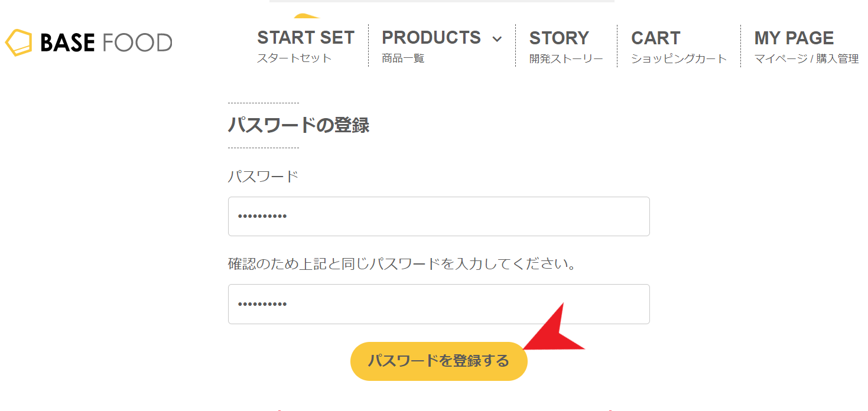Open the START SET navigation item
The image size is (868, 411).
pyautogui.click(x=305, y=38)
